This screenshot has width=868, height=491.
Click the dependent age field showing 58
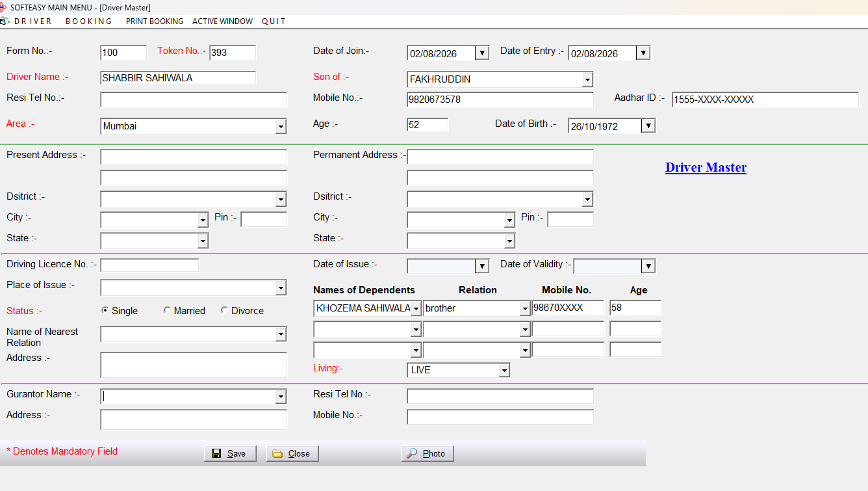tap(635, 308)
